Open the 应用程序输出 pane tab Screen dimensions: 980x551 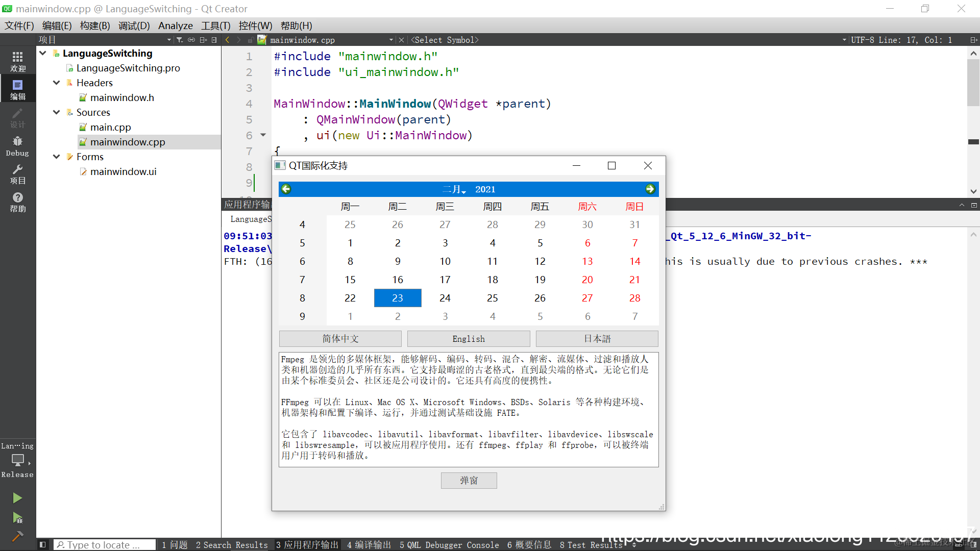pyautogui.click(x=307, y=545)
